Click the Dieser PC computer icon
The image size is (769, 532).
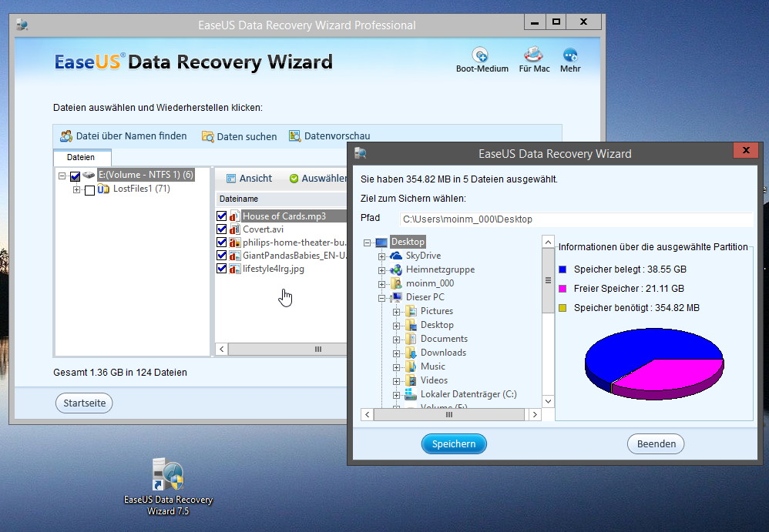(x=396, y=297)
